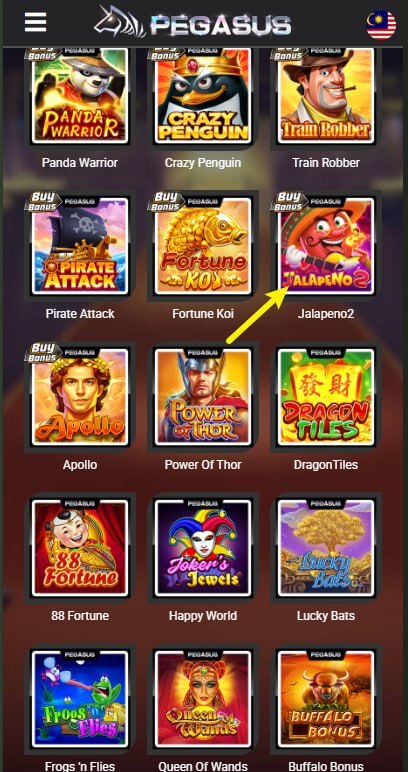408x772 pixels.
Task: Open the Panda Warrior game tile
Action: [x=80, y=94]
